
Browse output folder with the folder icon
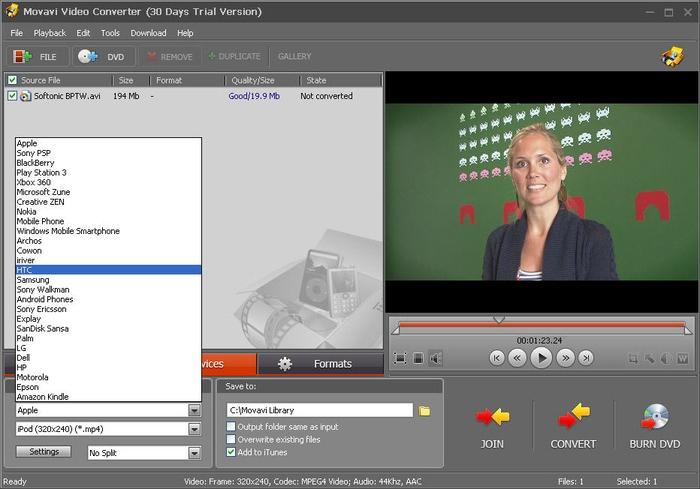[425, 411]
